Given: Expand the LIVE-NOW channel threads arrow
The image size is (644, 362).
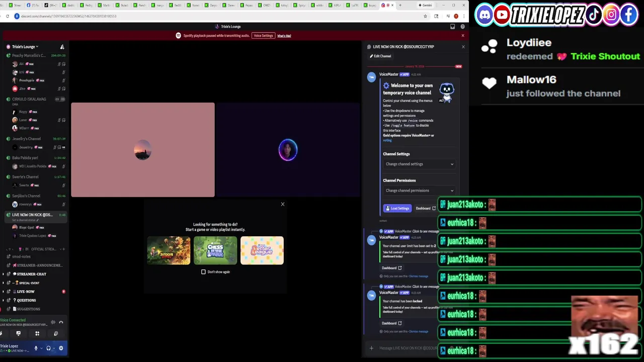Looking at the screenshot, I should click(3, 292).
